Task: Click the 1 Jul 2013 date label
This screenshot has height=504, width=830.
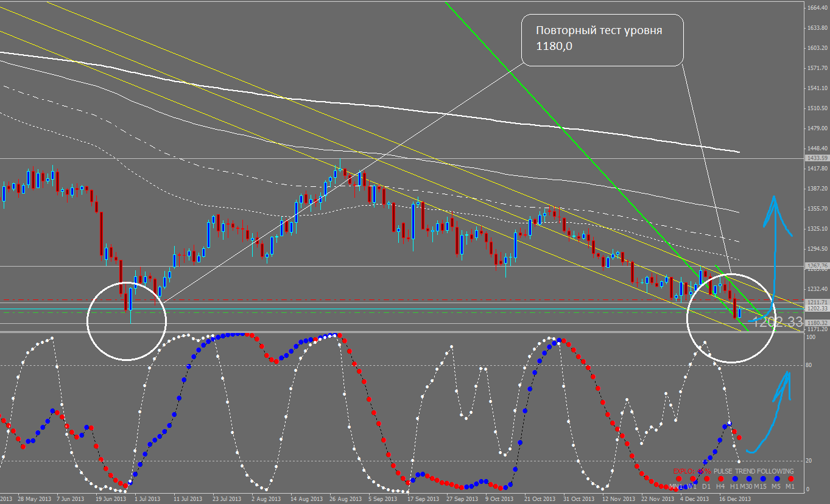Action: pos(148,499)
